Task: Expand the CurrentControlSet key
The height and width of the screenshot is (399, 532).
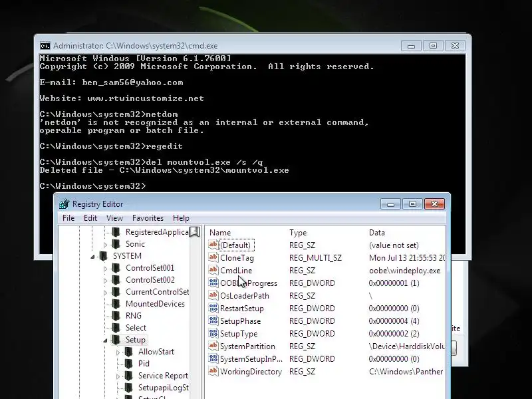Action: (105, 293)
